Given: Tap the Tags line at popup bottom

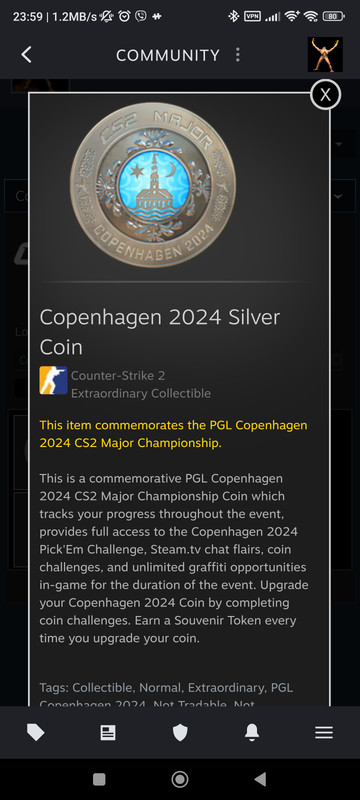Looking at the screenshot, I should (166, 695).
